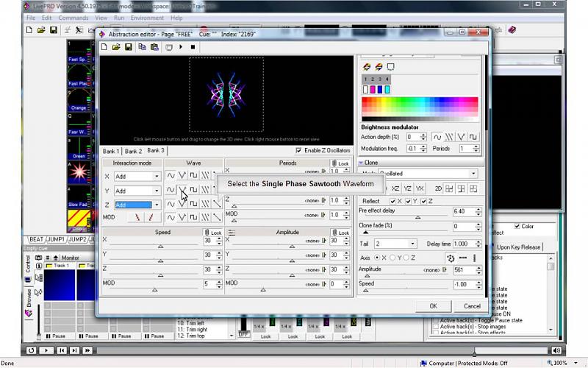
Task: Toggle Speed Lock button
Action: tap(213, 233)
